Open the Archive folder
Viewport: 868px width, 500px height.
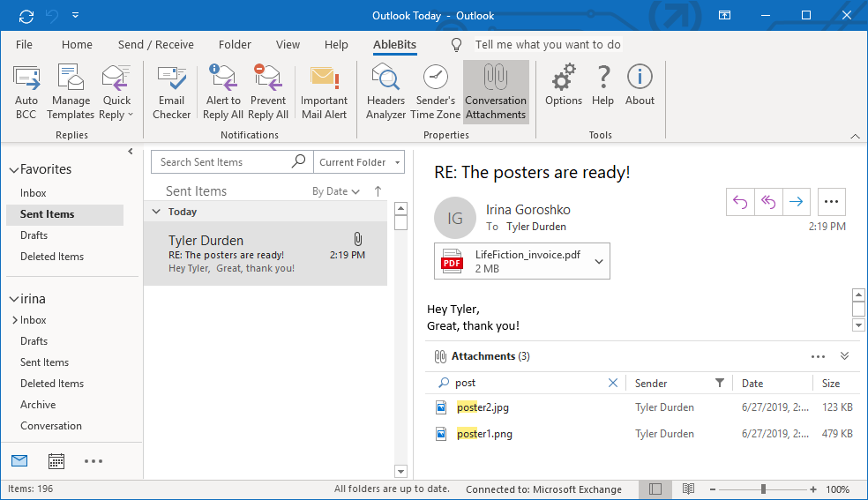pos(38,405)
